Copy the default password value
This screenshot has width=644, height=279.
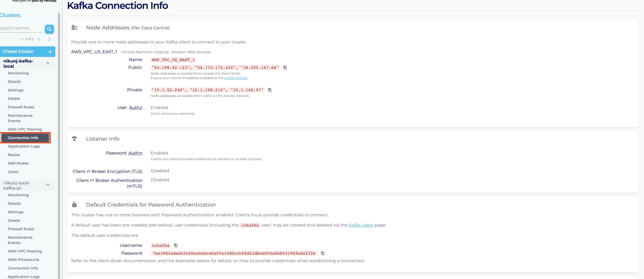pyautogui.click(x=323, y=253)
